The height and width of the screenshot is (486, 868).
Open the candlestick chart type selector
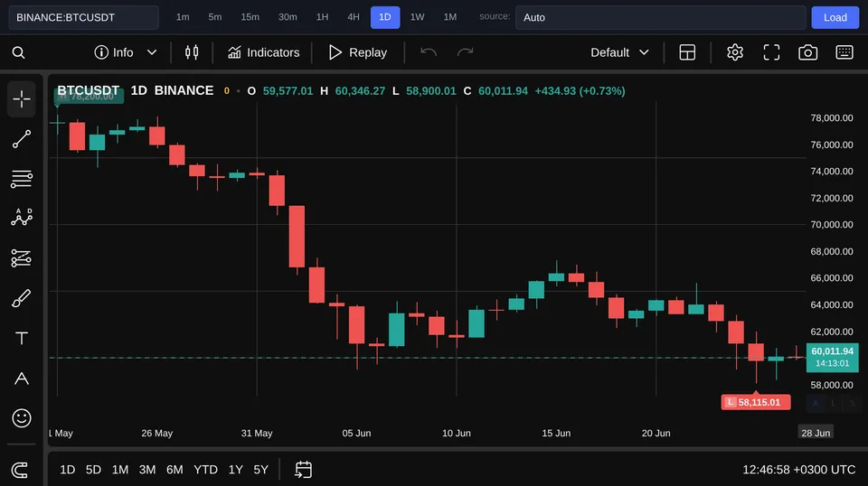click(x=192, y=52)
